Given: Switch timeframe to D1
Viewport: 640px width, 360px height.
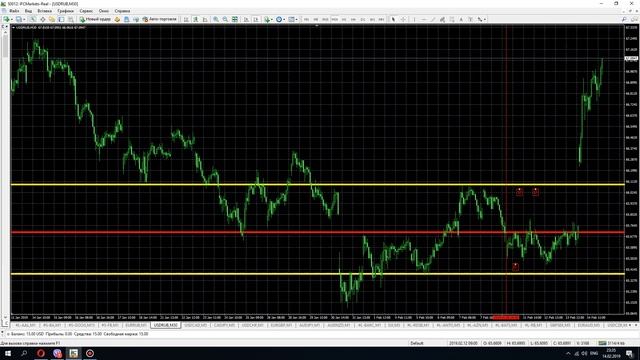Looking at the screenshot, I should 362,19.
